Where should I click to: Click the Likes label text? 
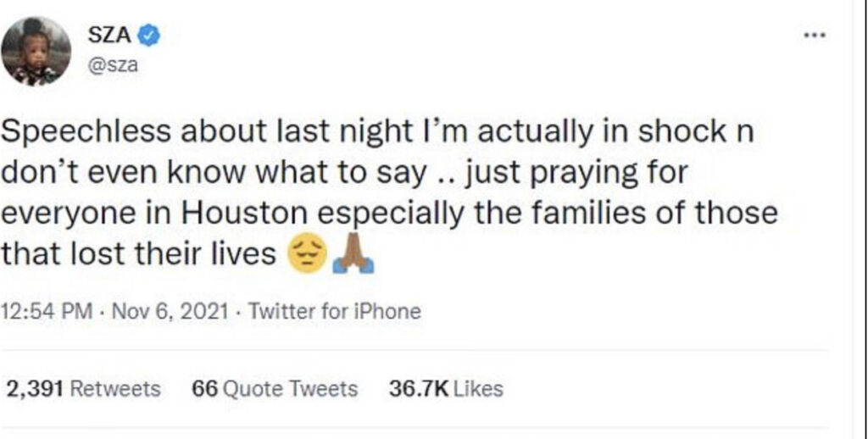point(478,389)
